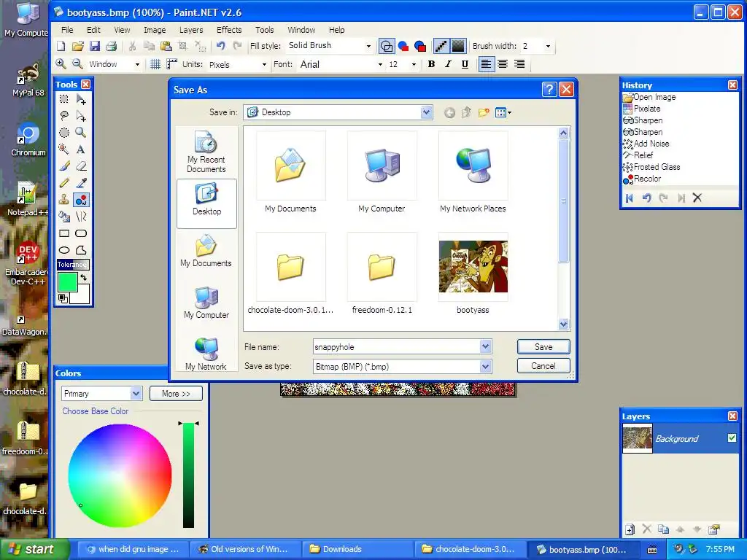Open the Primary color selector dropdown

pos(136,393)
